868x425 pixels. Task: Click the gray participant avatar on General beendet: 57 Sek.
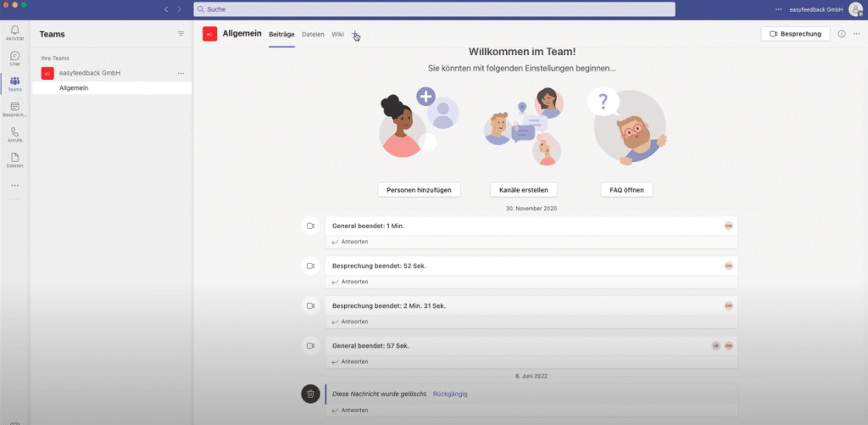click(x=715, y=346)
